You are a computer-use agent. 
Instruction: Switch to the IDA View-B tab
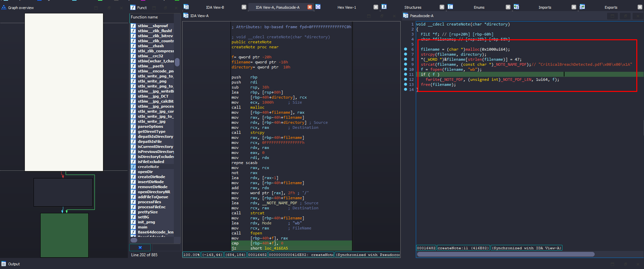(215, 7)
